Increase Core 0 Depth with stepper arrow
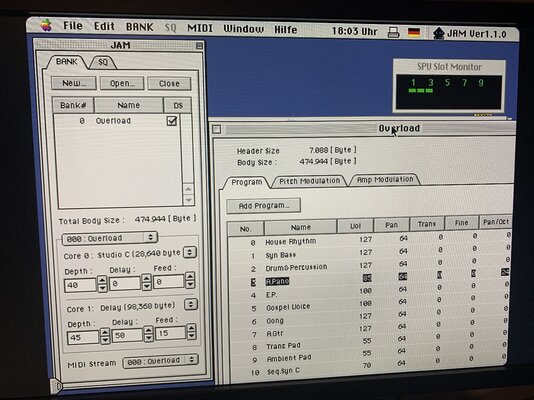Screen dimensions: 534x400 [102, 281]
